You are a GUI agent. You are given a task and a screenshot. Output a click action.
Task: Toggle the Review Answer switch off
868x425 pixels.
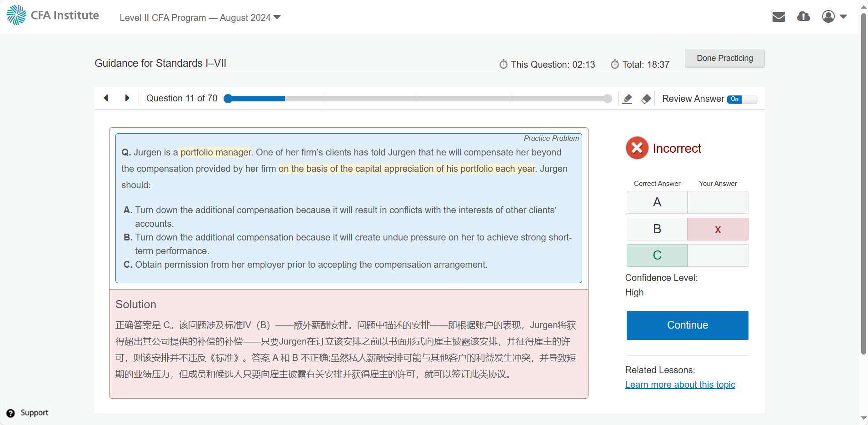[742, 99]
